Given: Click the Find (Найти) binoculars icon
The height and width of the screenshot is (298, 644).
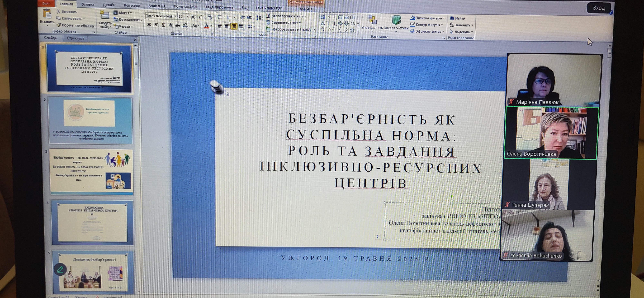Looking at the screenshot, I should point(452,18).
